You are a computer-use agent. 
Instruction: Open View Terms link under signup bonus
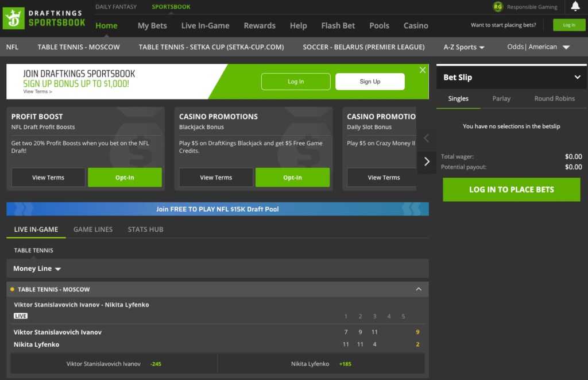pyautogui.click(x=37, y=91)
